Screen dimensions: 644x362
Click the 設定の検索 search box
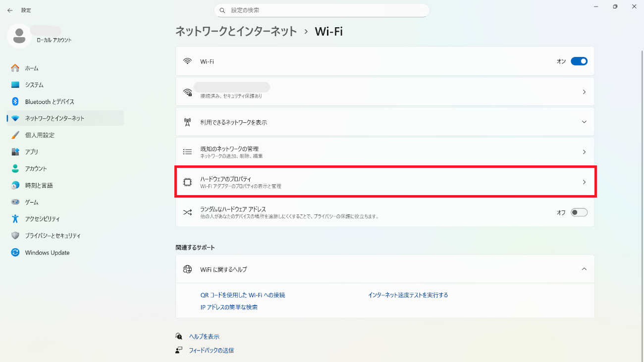[322, 10]
